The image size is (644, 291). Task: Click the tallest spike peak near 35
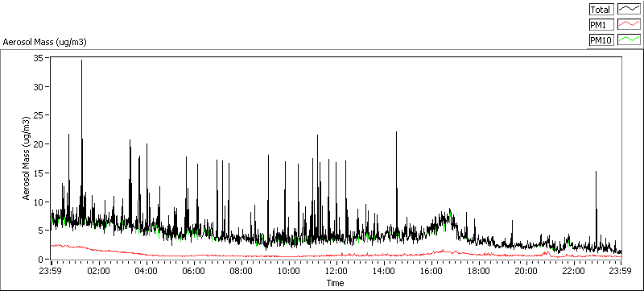81,60
